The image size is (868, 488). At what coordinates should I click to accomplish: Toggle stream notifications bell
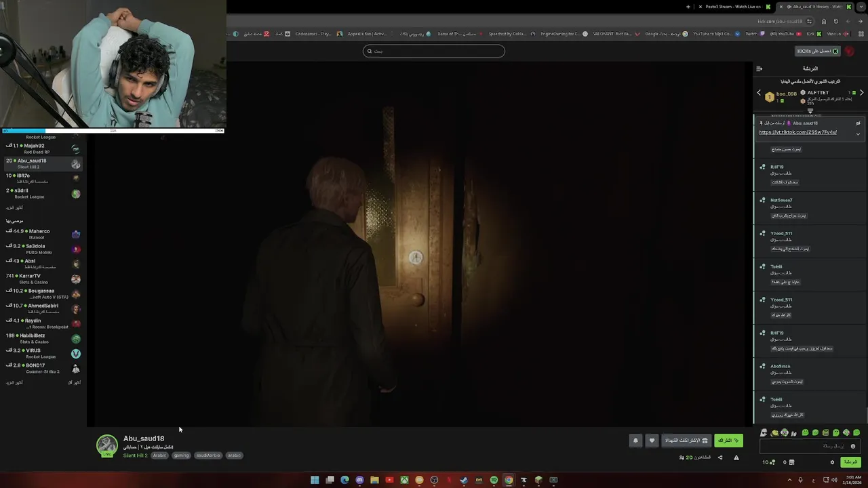(x=635, y=441)
